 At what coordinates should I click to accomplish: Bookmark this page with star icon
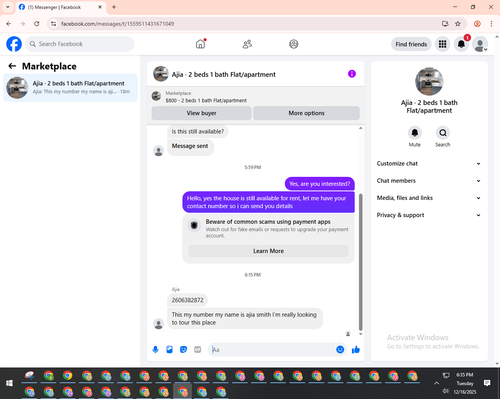(x=458, y=24)
